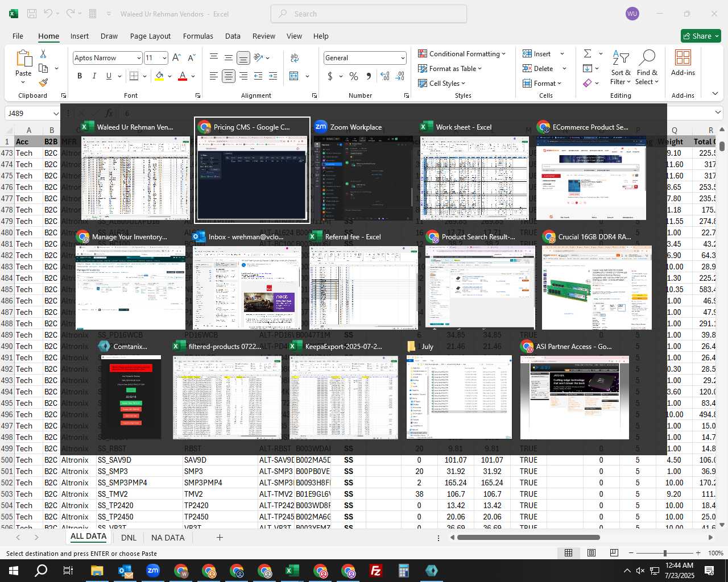Open the DNL sheet tab

click(x=129, y=538)
